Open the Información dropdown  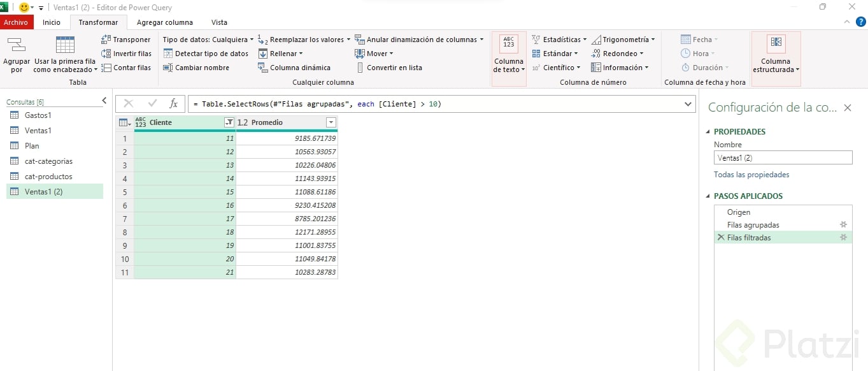(620, 68)
